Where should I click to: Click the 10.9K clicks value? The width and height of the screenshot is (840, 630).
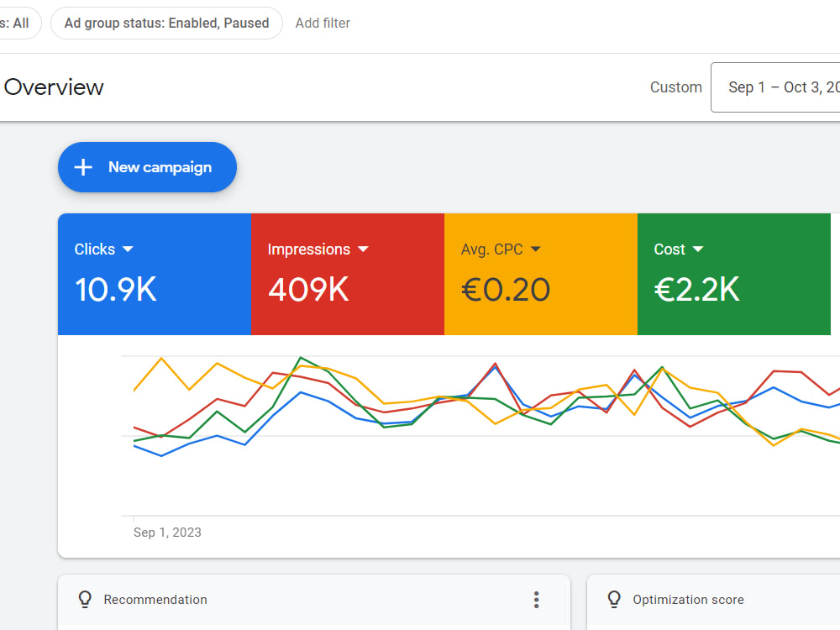coord(116,289)
